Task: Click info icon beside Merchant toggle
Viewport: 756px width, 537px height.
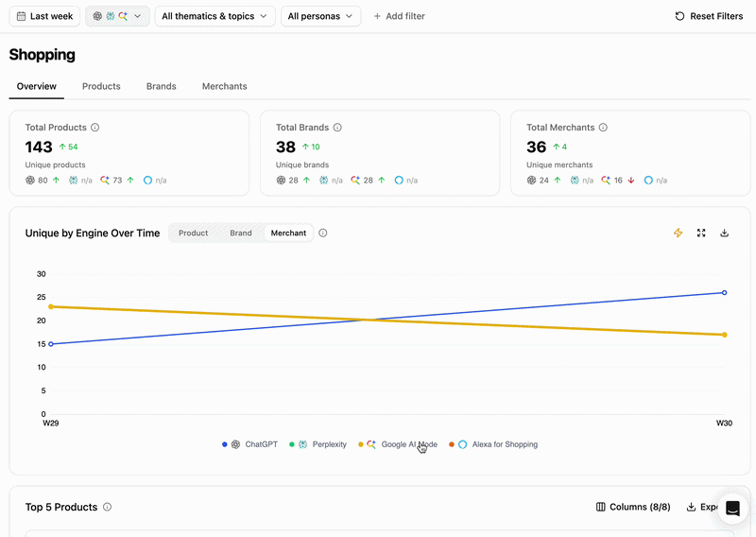Action: (323, 233)
